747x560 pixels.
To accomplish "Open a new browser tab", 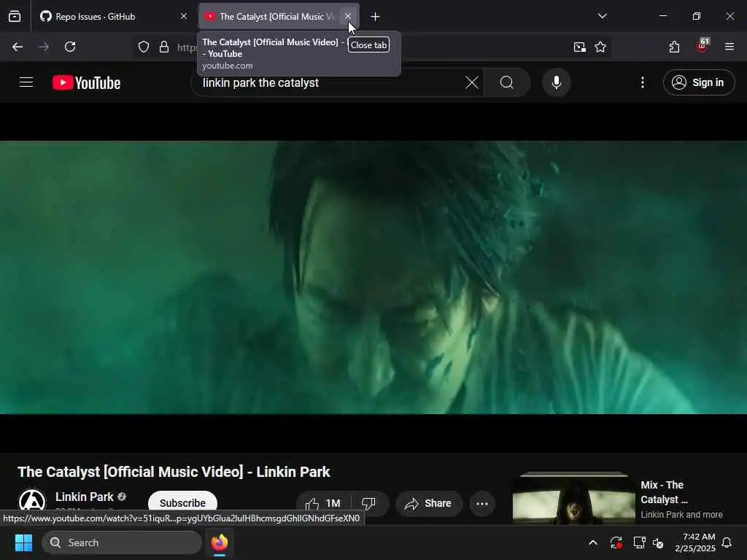I will click(376, 17).
